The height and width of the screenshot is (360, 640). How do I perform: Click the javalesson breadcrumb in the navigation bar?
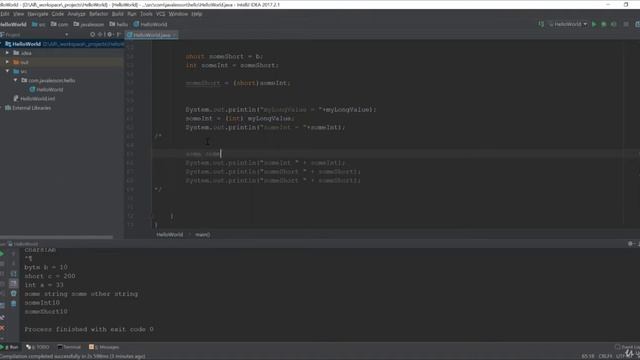pyautogui.click(x=89, y=24)
